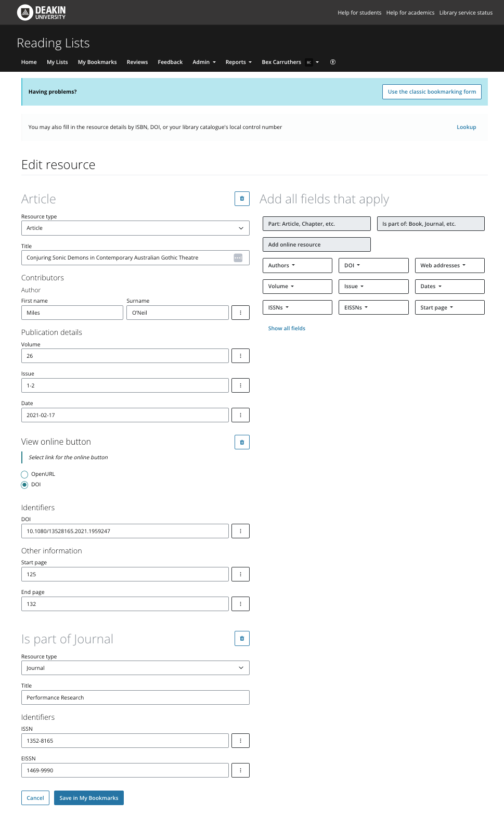Open the Authors field dropdown
The image size is (504, 815).
(x=297, y=265)
